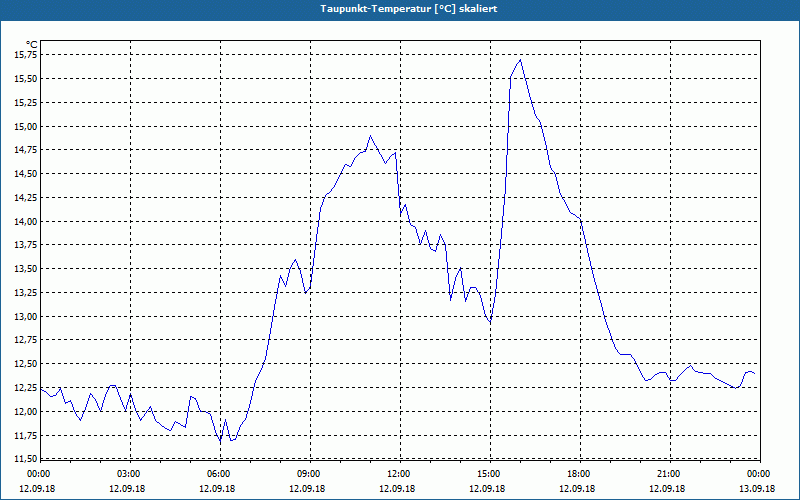The height and width of the screenshot is (500, 800).
Task: Select the 12.09.18 date beneath 18:00
Action: (578, 488)
